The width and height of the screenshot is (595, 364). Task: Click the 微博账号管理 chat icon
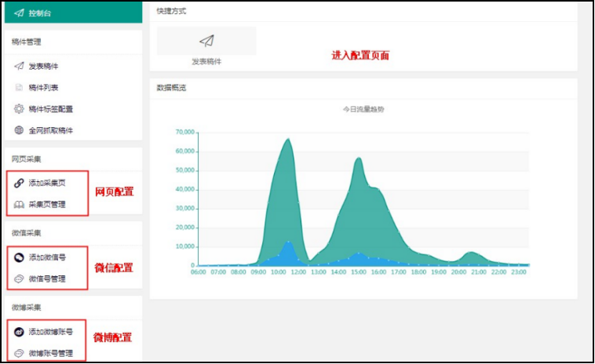click(19, 353)
